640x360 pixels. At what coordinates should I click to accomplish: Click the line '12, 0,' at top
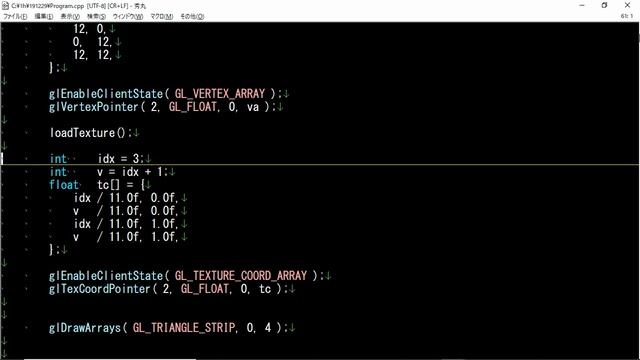pyautogui.click(x=90, y=29)
